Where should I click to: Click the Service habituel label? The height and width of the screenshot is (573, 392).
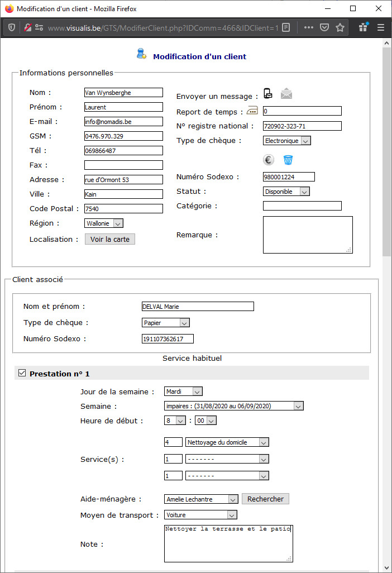click(192, 359)
